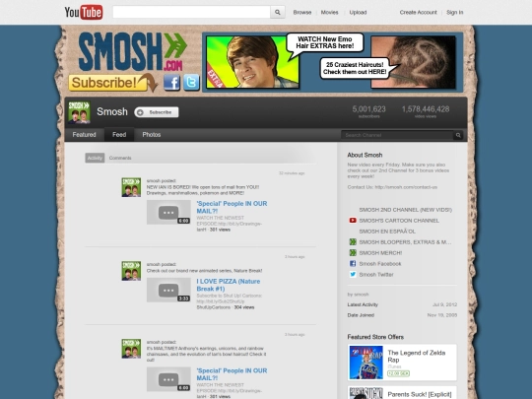The width and height of the screenshot is (532, 399).
Task: Click Create Account link
Action: pyautogui.click(x=418, y=12)
